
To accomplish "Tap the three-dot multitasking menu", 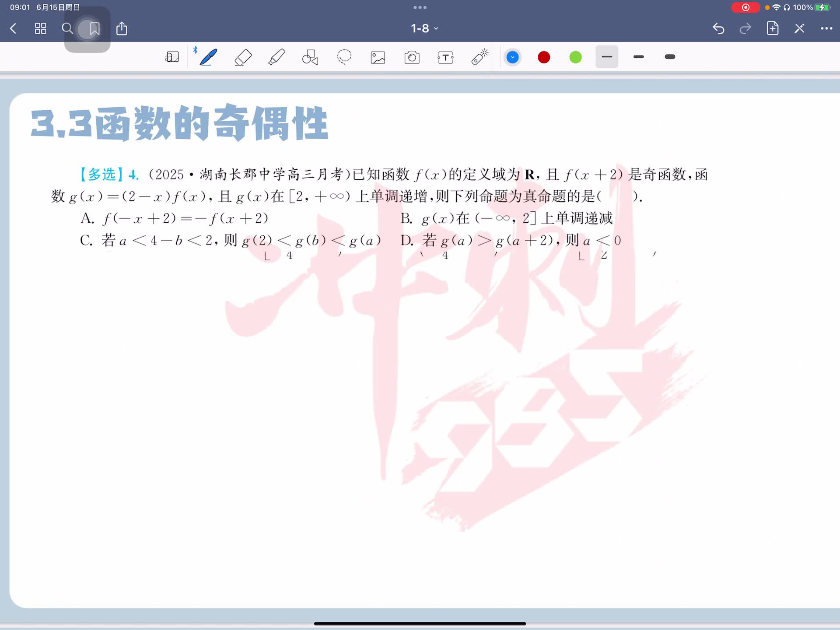I will pyautogui.click(x=420, y=7).
